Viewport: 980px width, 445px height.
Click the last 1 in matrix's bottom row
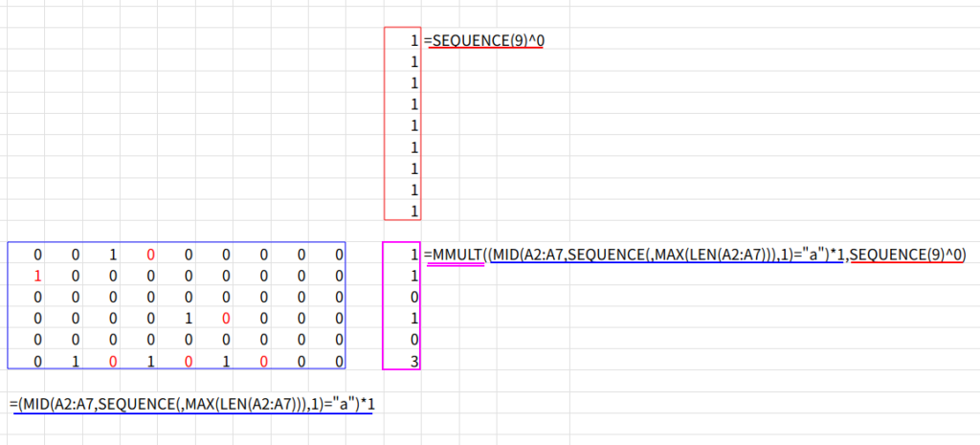(x=226, y=360)
